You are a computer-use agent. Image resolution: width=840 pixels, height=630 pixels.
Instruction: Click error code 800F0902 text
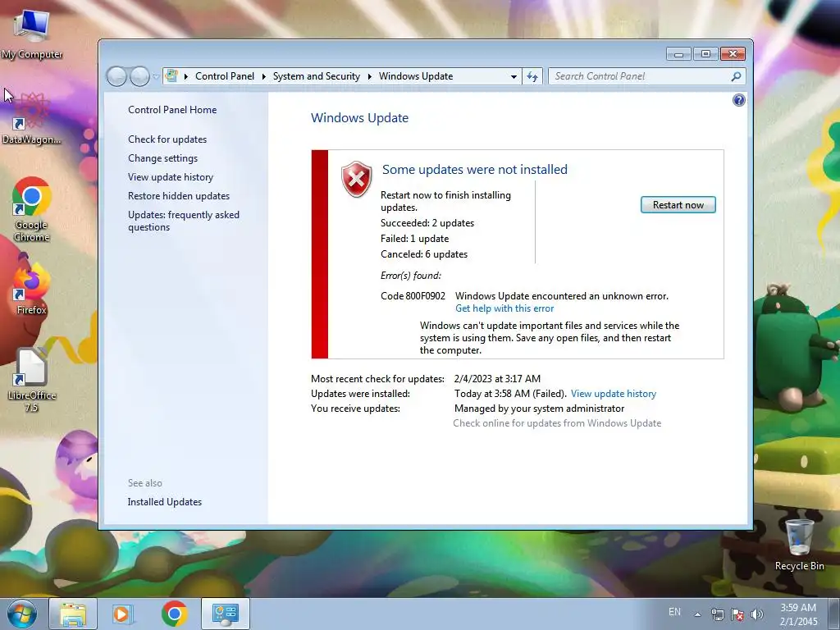point(413,295)
